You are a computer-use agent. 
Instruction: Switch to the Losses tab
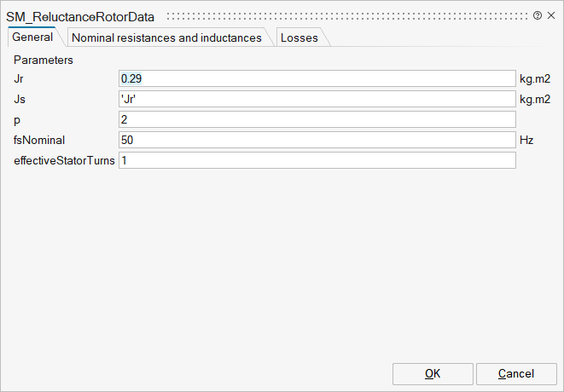[x=299, y=37]
